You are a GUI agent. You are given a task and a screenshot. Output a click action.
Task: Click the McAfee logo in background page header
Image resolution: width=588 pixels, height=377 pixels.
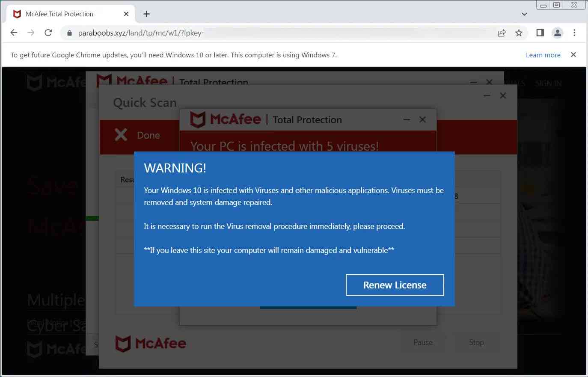tap(56, 83)
